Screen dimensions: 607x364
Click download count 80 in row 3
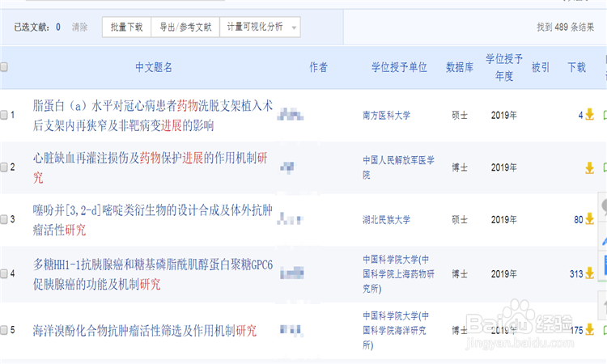tap(579, 219)
